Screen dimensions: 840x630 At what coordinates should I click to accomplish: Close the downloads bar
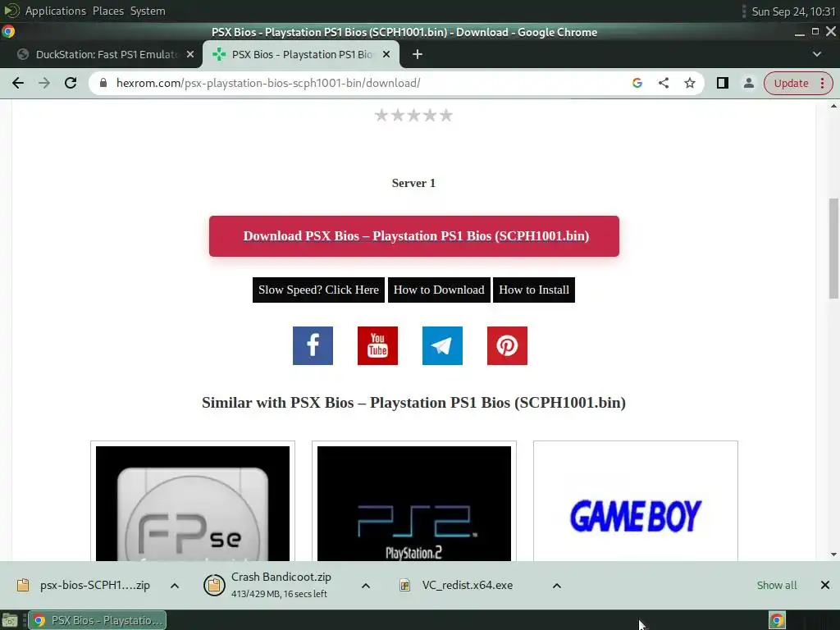click(825, 585)
